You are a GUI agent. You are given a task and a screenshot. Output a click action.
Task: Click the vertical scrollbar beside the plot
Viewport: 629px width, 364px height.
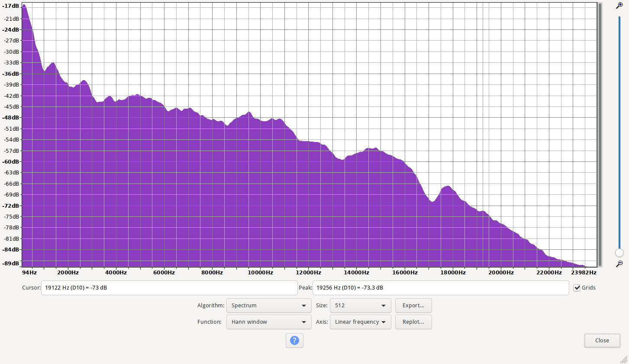point(600,135)
